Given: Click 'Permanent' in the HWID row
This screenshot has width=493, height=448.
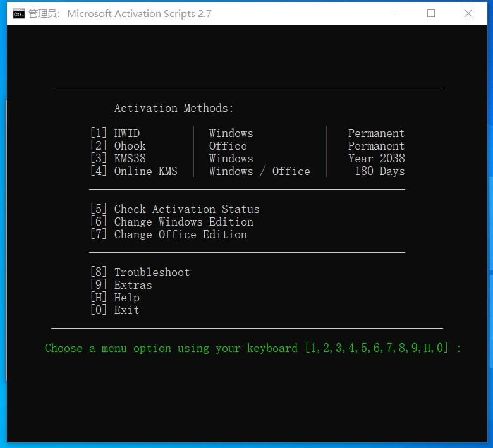Looking at the screenshot, I should coord(376,133).
